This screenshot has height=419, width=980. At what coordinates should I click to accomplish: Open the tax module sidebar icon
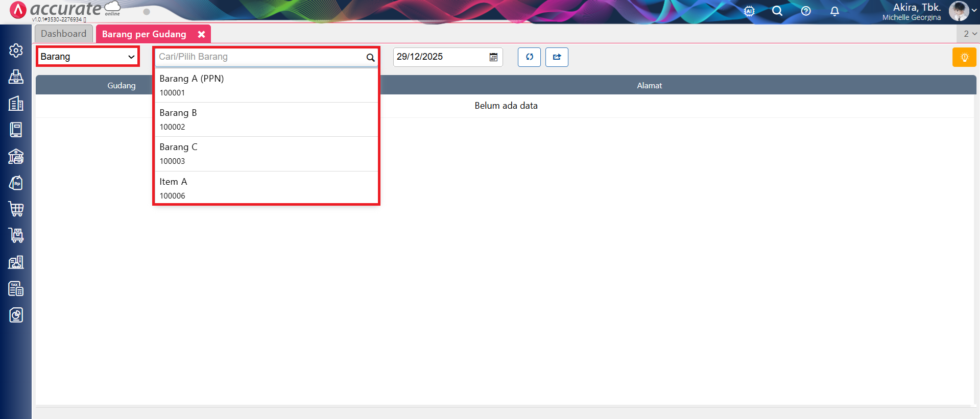pos(16,288)
